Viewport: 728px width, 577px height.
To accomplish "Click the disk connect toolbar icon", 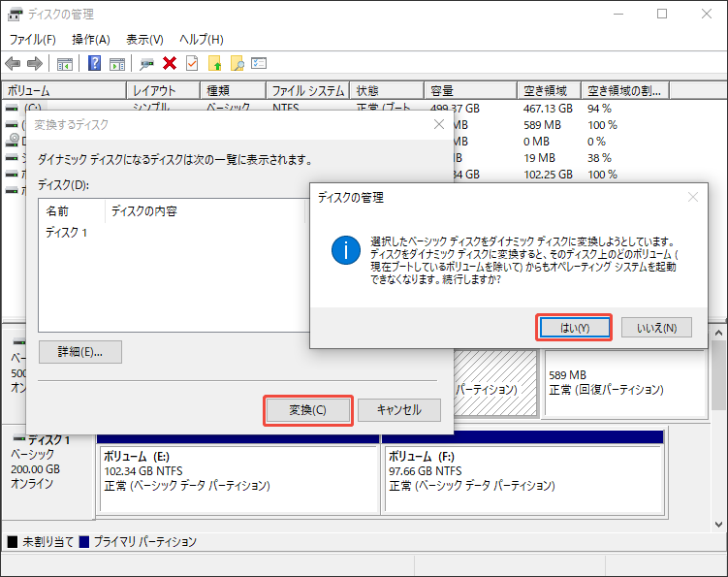I will [146, 64].
